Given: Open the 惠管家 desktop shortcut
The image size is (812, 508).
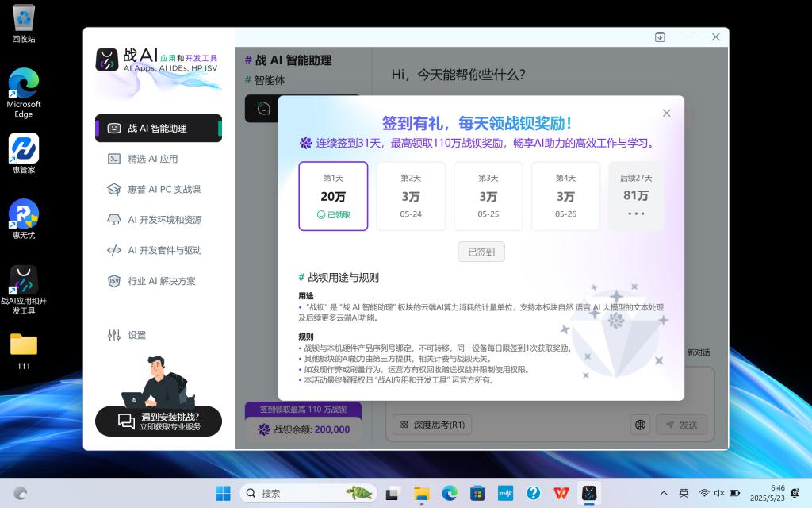Looking at the screenshot, I should pyautogui.click(x=23, y=154).
